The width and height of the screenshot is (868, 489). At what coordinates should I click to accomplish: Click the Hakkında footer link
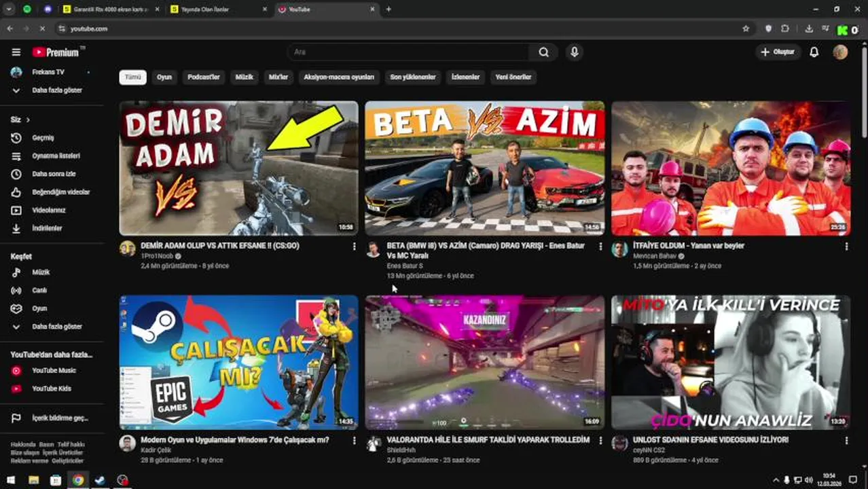(23, 445)
